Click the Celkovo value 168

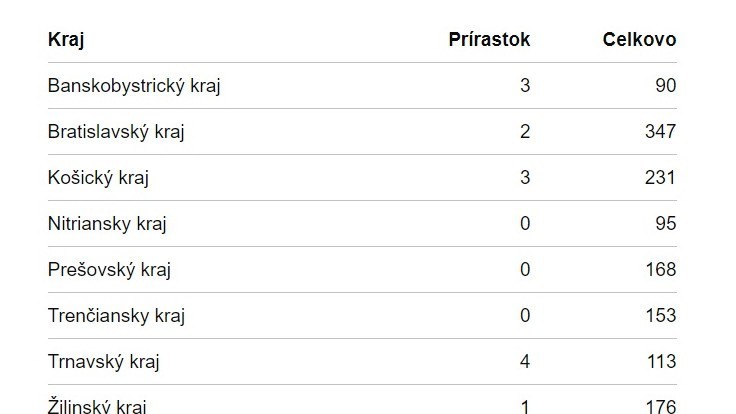[660, 270]
